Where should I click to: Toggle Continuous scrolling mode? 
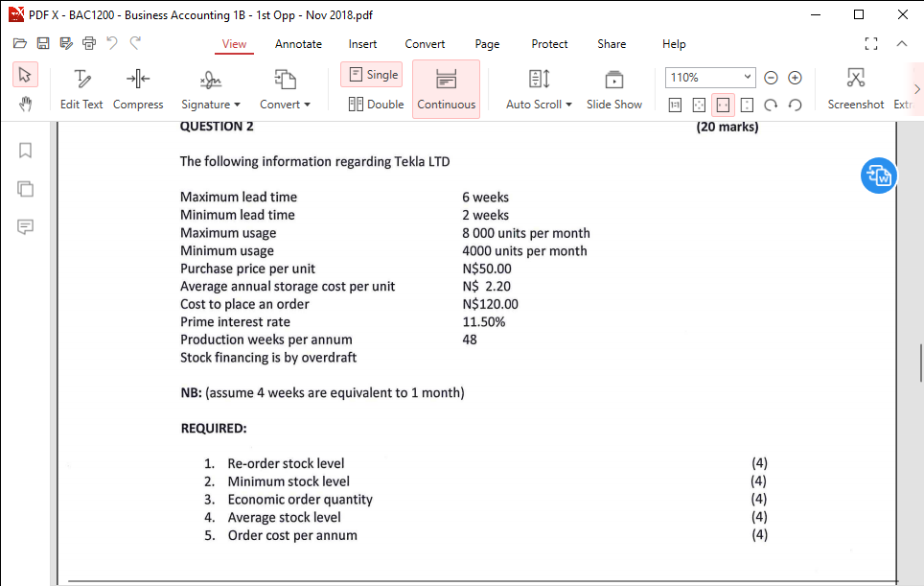click(x=446, y=89)
